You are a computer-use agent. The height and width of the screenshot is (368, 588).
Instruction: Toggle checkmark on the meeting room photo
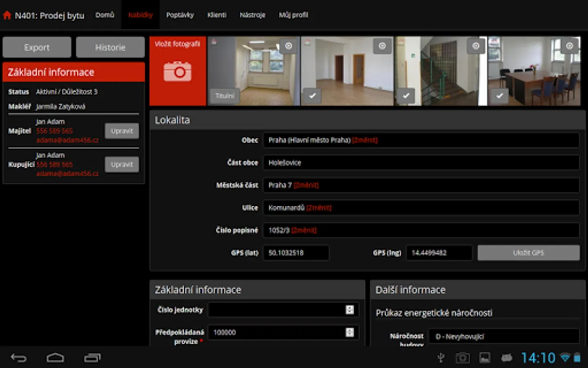pyautogui.click(x=500, y=96)
